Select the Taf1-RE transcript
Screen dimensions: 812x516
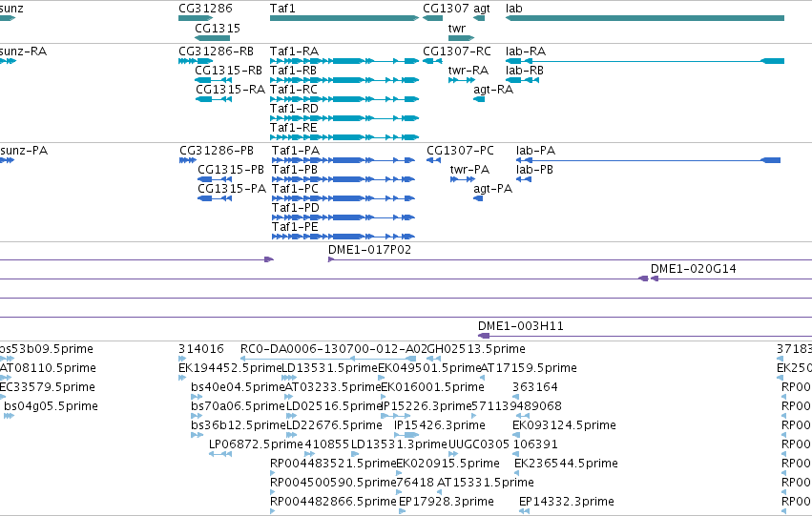coord(344,137)
